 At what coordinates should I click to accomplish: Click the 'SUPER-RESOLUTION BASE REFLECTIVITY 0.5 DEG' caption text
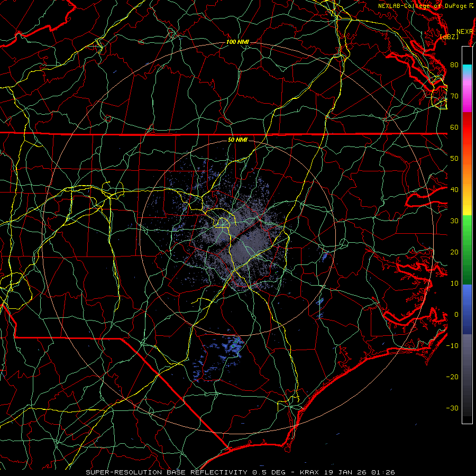(x=186, y=472)
